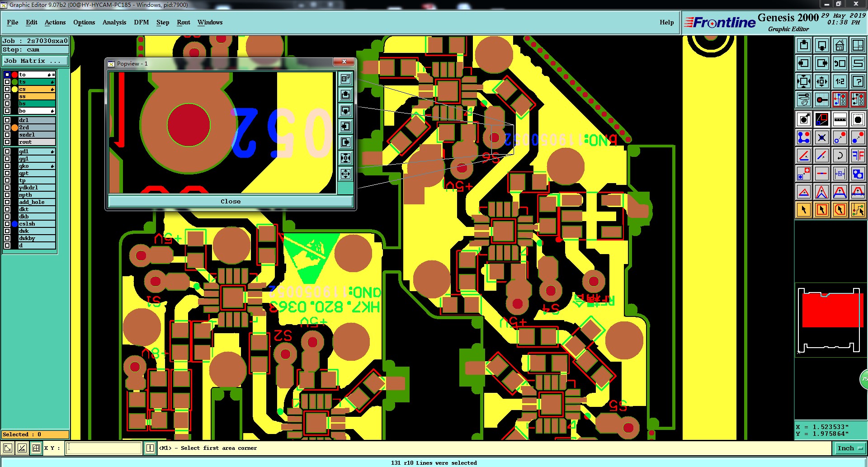Screen dimensions: 868x467
Task: Select the ruler measure tool icon
Action: pyautogui.click(x=840, y=119)
